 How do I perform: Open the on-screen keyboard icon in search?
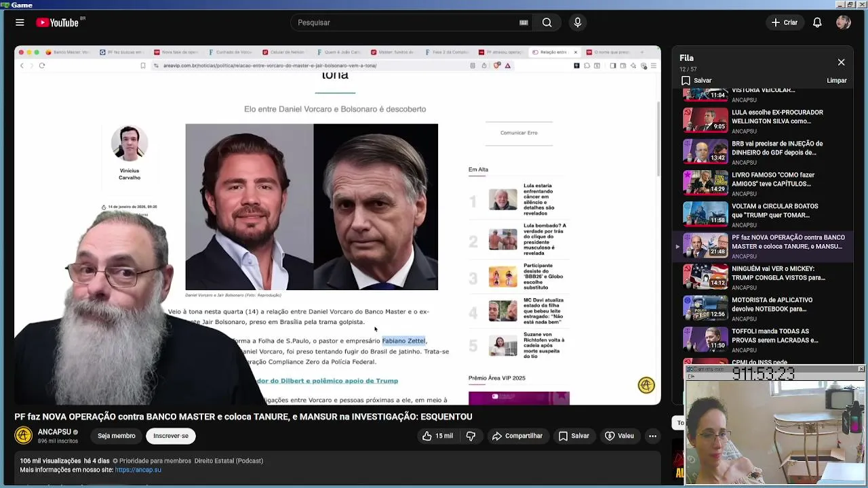pyautogui.click(x=524, y=22)
